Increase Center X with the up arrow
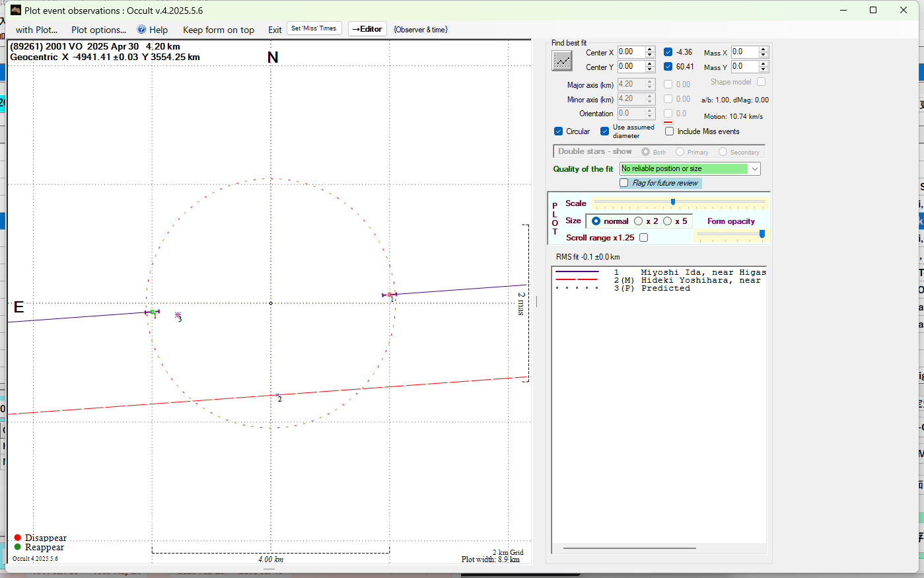This screenshot has height=578, width=924. [650, 50]
